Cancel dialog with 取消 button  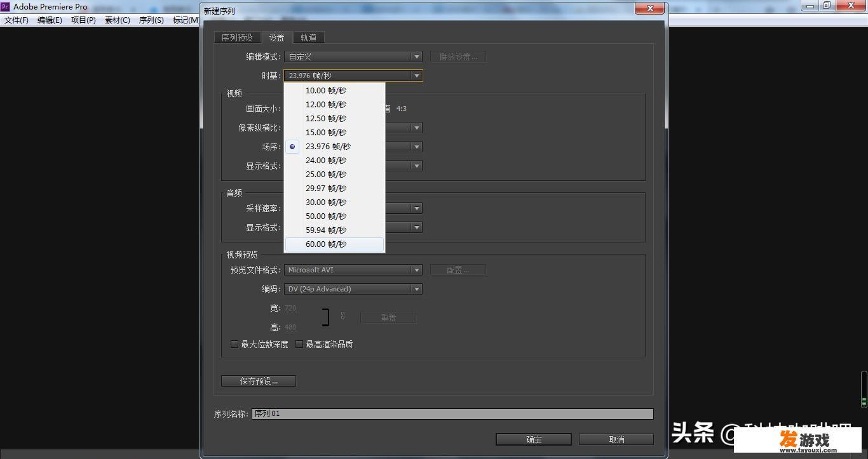click(x=616, y=439)
